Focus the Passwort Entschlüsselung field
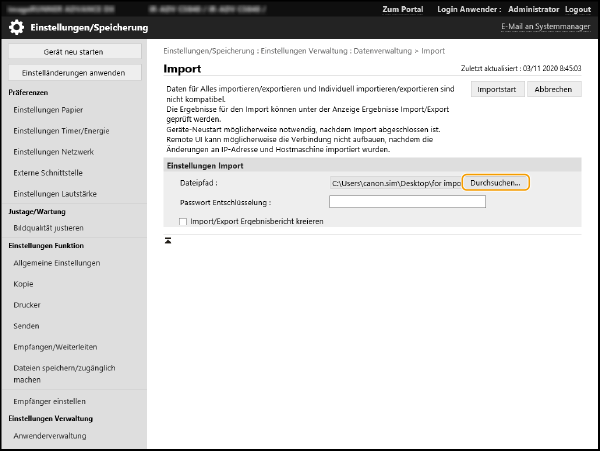Image resolution: width=600 pixels, height=451 pixels. [407, 202]
